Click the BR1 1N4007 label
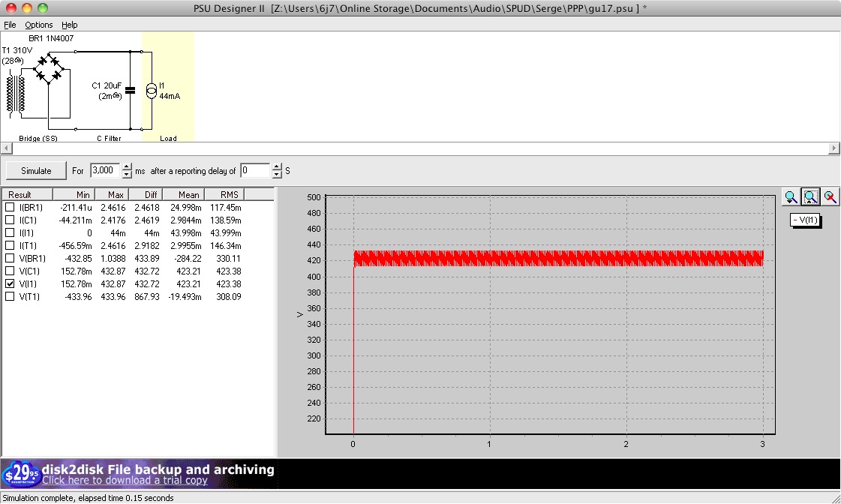841x504 pixels. tap(51, 38)
